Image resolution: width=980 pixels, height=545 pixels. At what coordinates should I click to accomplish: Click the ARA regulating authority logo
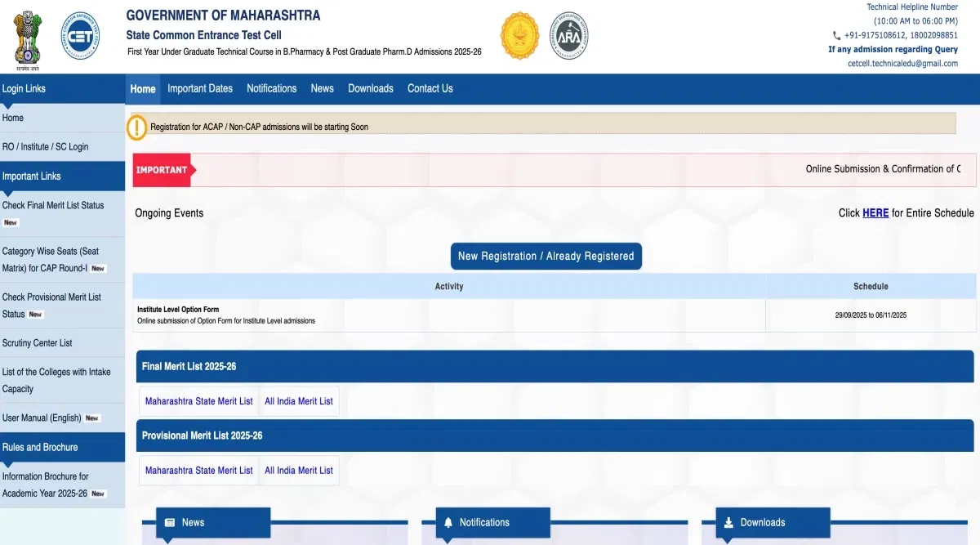tap(568, 36)
